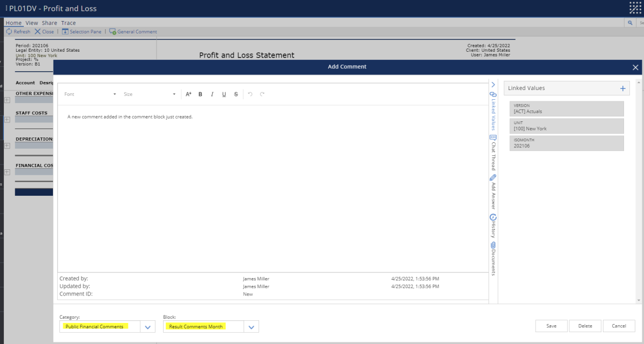Open the Documents panel
Viewport: 644px width, 344px height.
pos(492,259)
